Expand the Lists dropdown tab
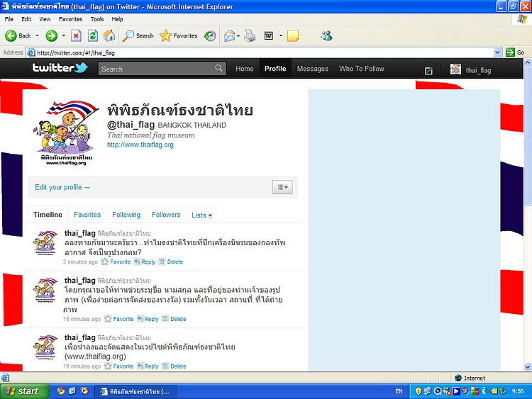 pyautogui.click(x=202, y=215)
